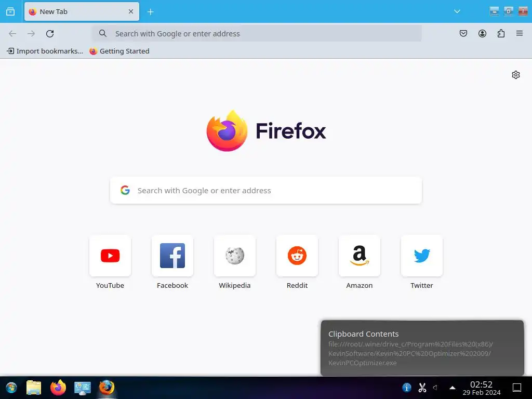Click the show desktop taskbar button
The height and width of the screenshot is (399, 532).
point(517,388)
